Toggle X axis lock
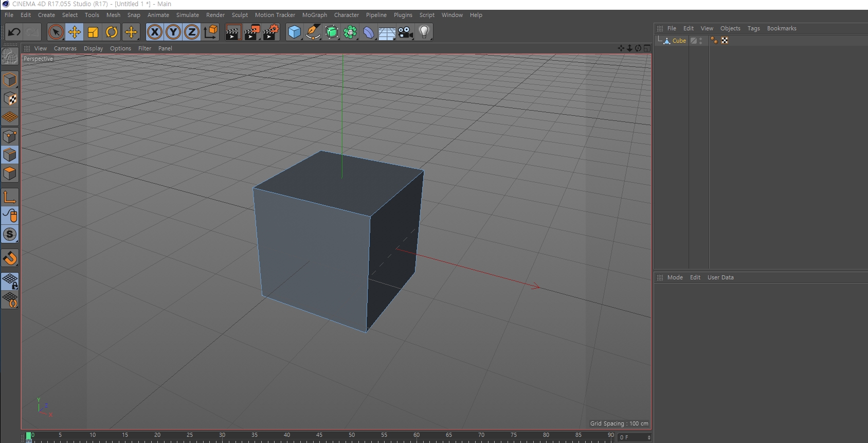This screenshot has height=443, width=868. point(154,32)
